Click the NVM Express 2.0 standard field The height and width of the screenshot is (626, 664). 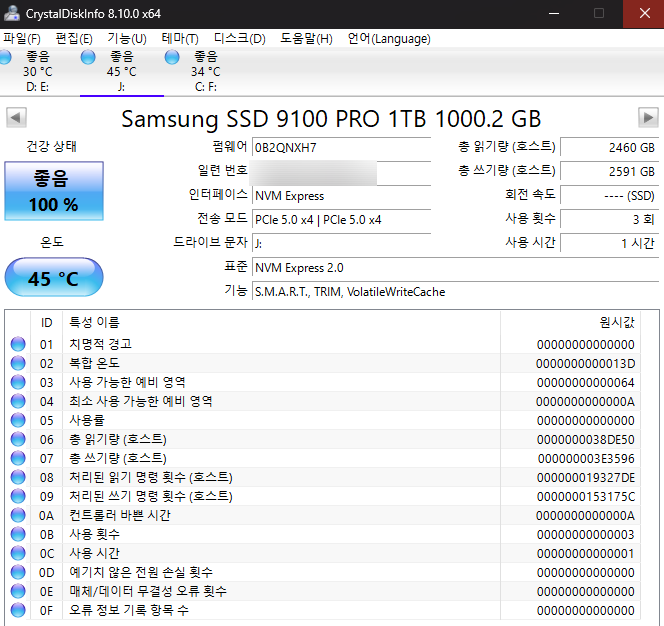coord(455,268)
